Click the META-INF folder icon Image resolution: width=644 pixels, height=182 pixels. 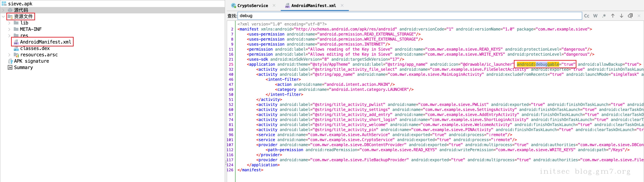[16, 29]
